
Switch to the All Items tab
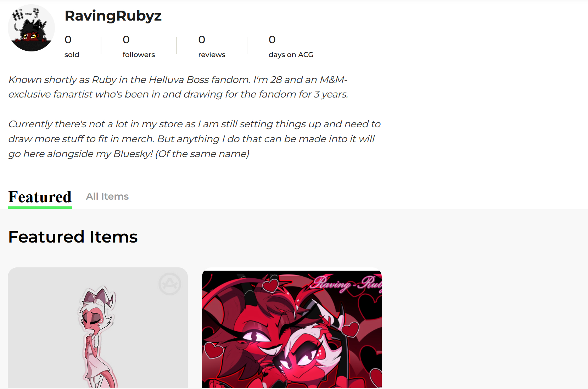click(x=107, y=196)
